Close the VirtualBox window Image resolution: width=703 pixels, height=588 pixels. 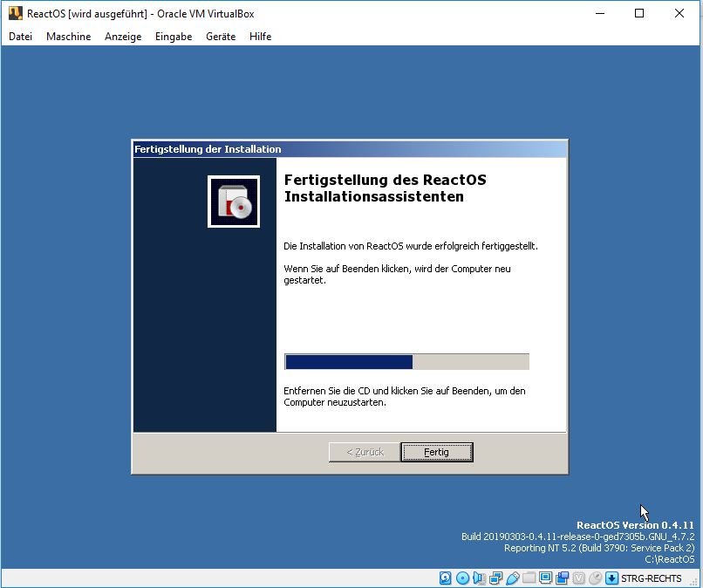pyautogui.click(x=679, y=13)
